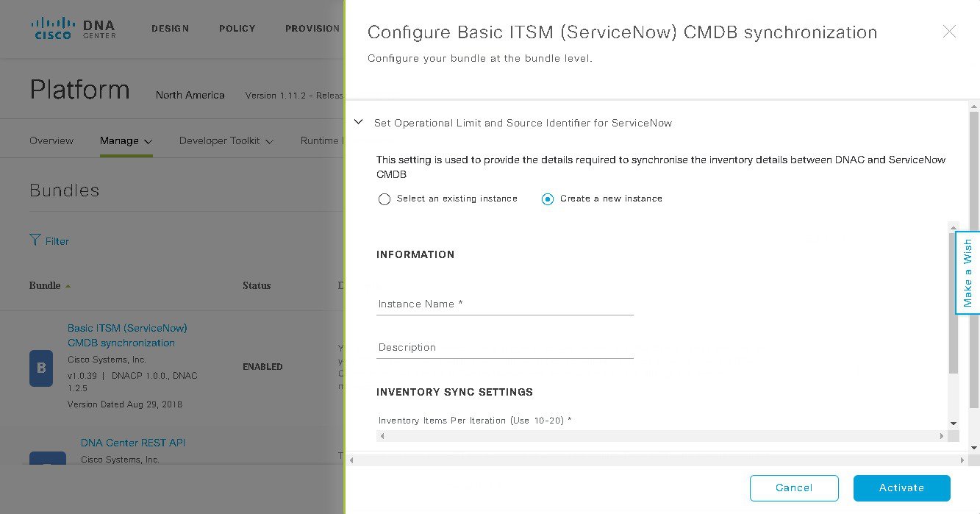Viewport: 980px width, 514px height.
Task: Collapse the Set Operational Limit section chevron
Action: 359,122
